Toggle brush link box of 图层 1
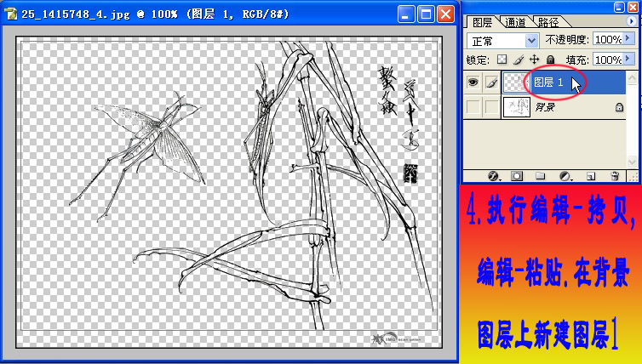Screen dimensions: 642x364 click(492, 82)
